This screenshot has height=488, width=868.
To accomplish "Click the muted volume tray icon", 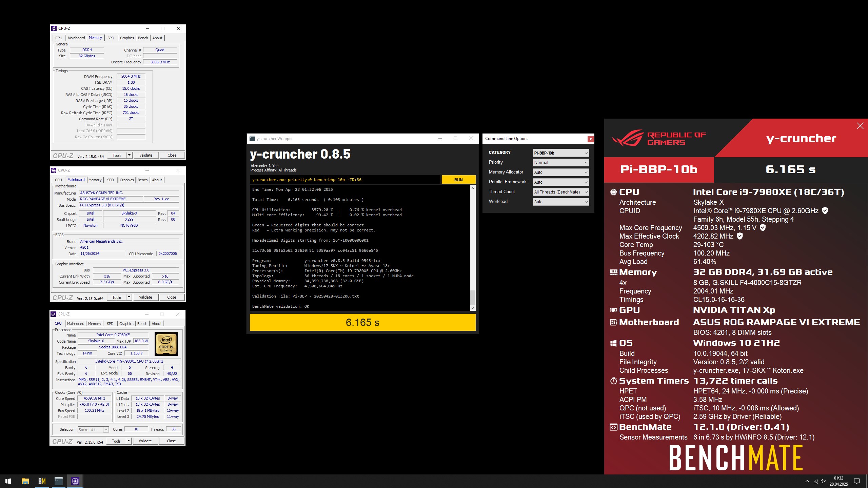I will 823,481.
